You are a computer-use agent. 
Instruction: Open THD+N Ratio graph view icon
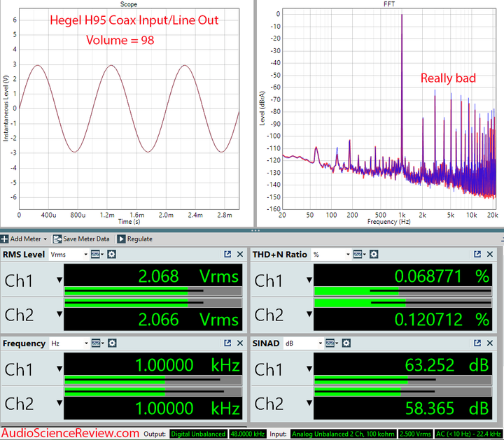point(358,255)
